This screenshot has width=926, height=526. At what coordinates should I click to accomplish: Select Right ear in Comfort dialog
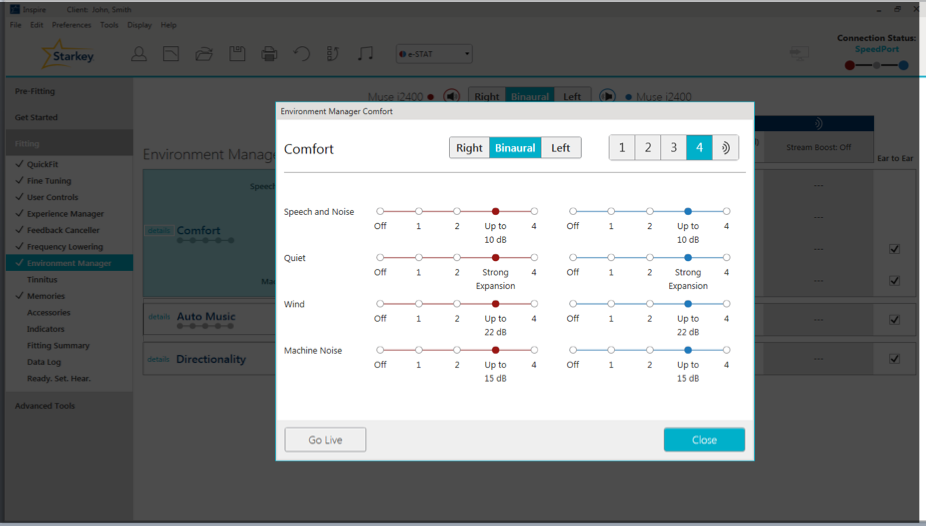coord(469,148)
